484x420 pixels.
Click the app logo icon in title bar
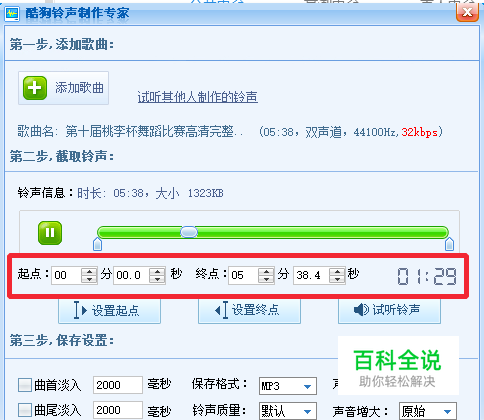tap(12, 14)
